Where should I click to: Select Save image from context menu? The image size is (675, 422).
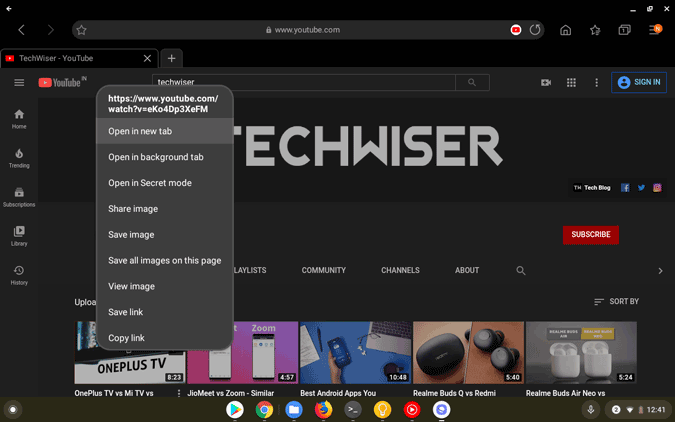click(165, 234)
